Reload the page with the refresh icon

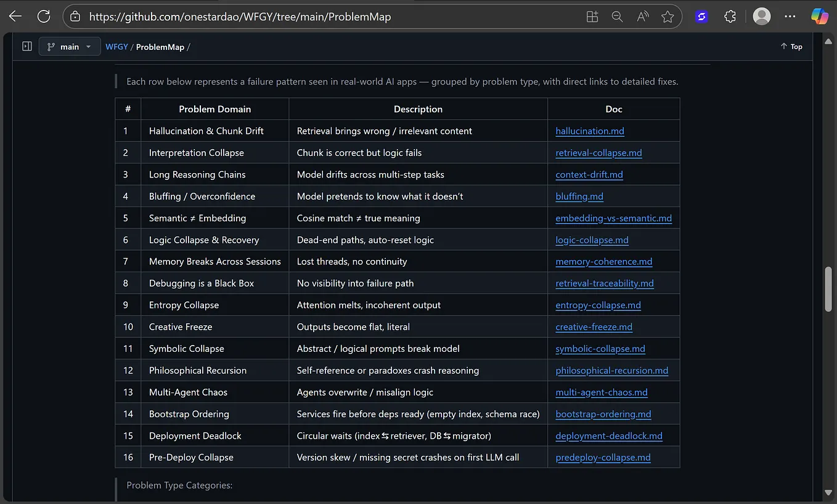[x=44, y=17]
